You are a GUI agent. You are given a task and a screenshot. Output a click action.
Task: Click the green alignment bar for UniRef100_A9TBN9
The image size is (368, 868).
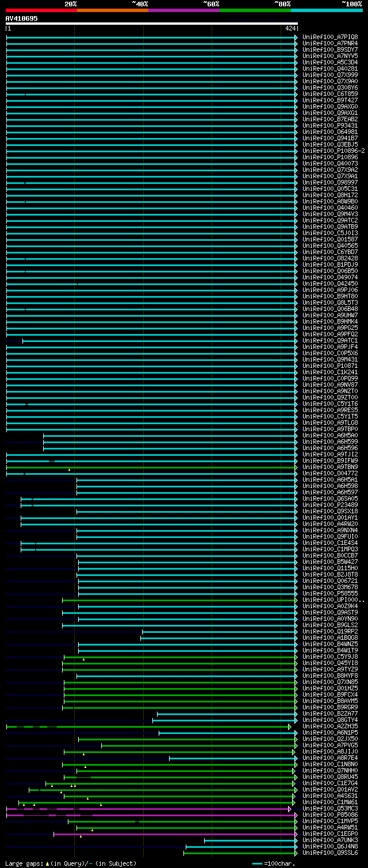tap(152, 467)
